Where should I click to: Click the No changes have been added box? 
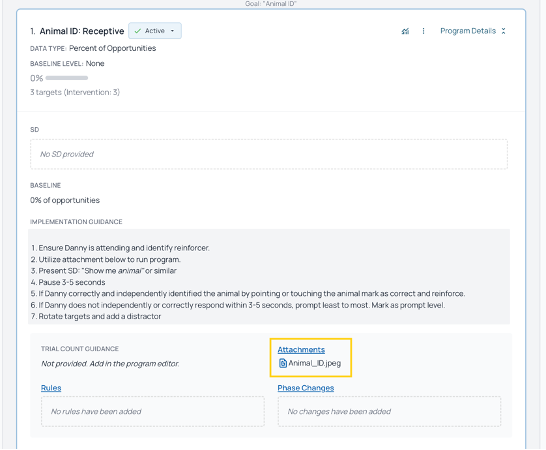coord(389,411)
